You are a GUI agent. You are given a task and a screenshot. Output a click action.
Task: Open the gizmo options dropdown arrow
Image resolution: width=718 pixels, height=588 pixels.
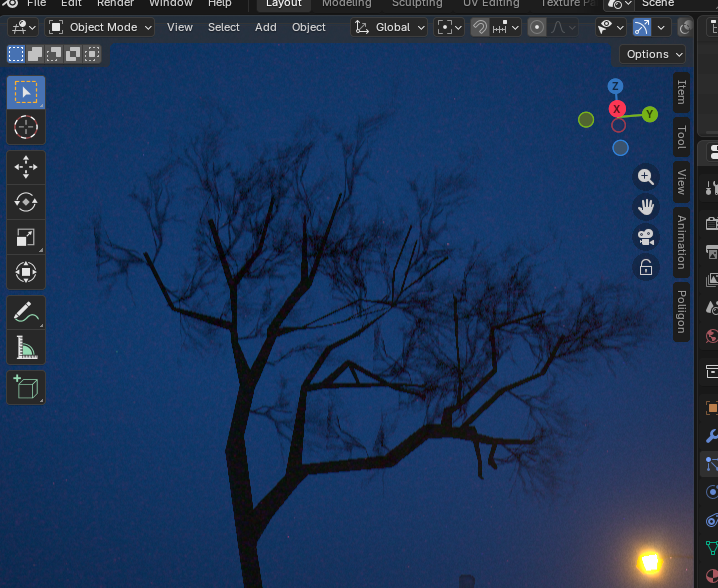[661, 27]
